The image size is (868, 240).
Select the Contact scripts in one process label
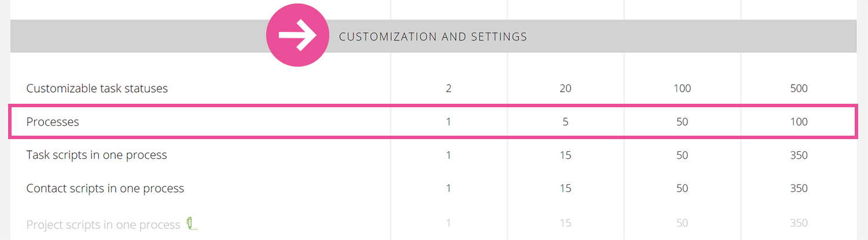(x=105, y=188)
